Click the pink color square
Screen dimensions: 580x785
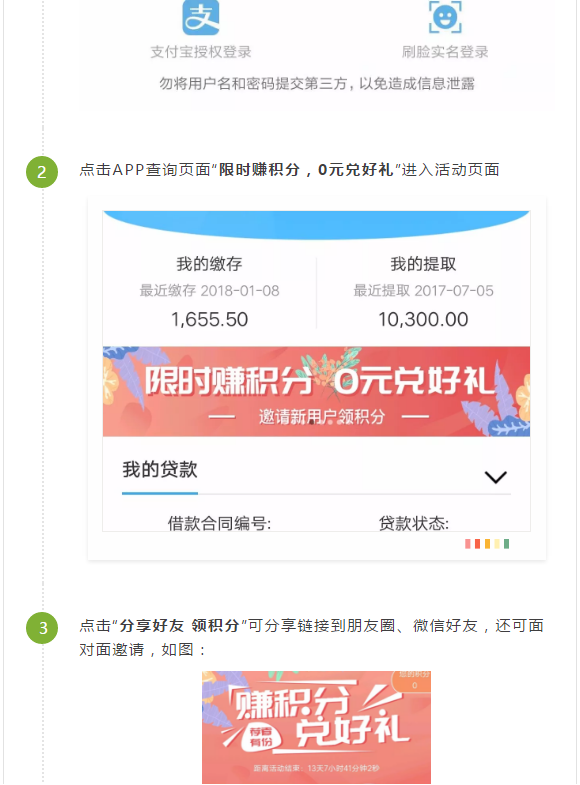(468, 544)
